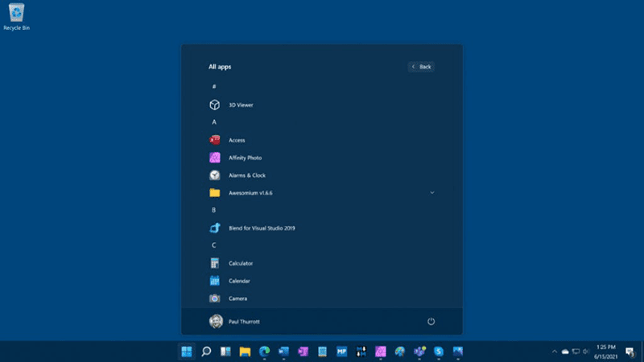Open the power options button

tap(431, 321)
